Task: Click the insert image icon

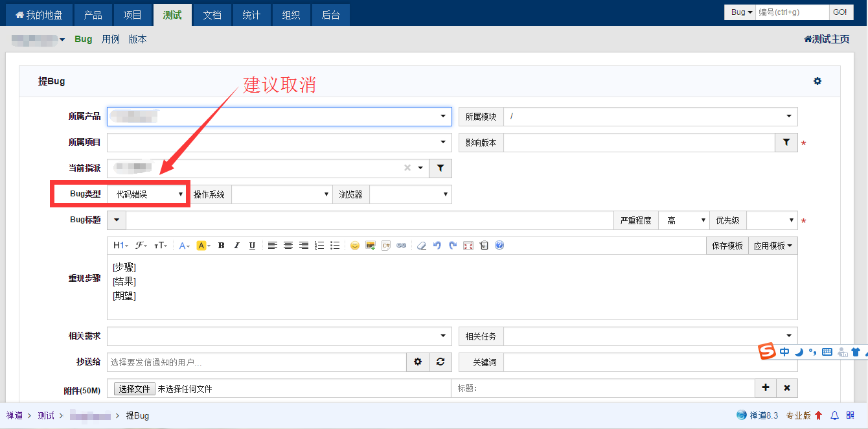Action: pyautogui.click(x=371, y=246)
